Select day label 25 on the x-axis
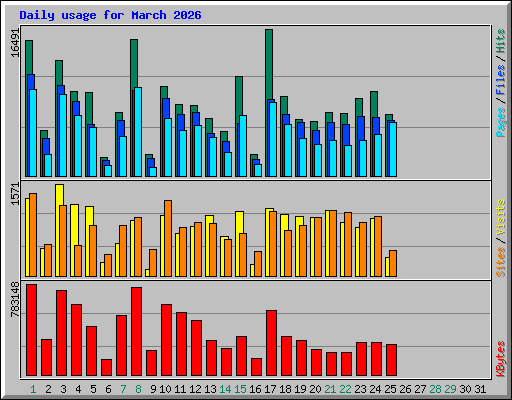This screenshot has height=400, width=512. tap(390, 389)
